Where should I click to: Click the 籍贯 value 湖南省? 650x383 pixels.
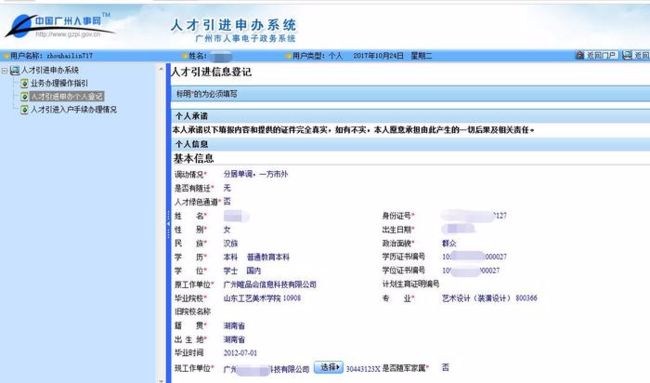(234, 326)
